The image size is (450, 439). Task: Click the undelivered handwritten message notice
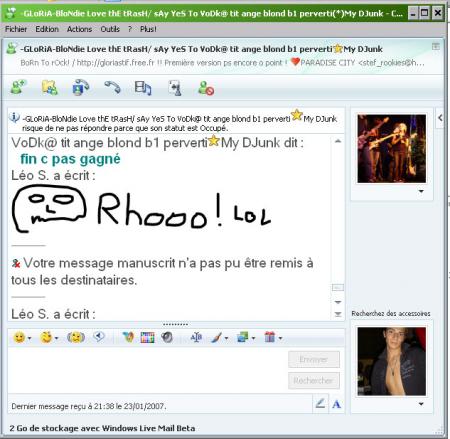point(162,271)
